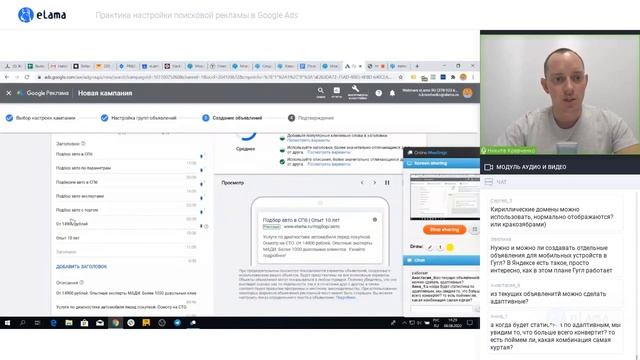
Task: Click the browser address bar
Action: (x=216, y=77)
